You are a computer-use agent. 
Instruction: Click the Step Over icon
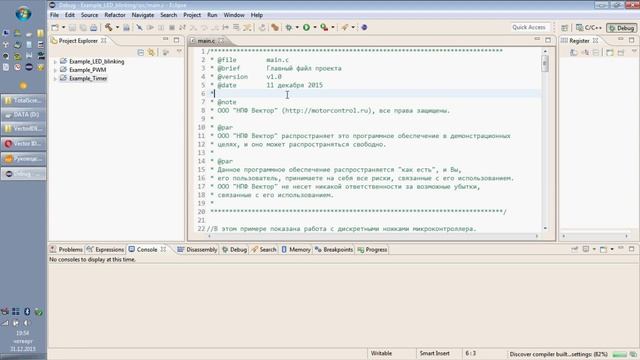click(204, 27)
